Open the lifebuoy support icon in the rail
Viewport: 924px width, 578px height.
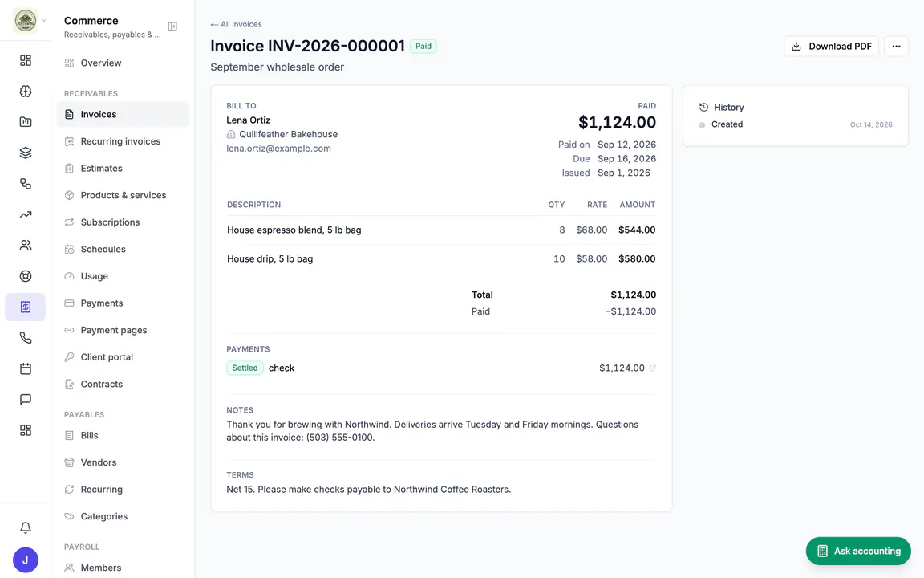tap(26, 276)
